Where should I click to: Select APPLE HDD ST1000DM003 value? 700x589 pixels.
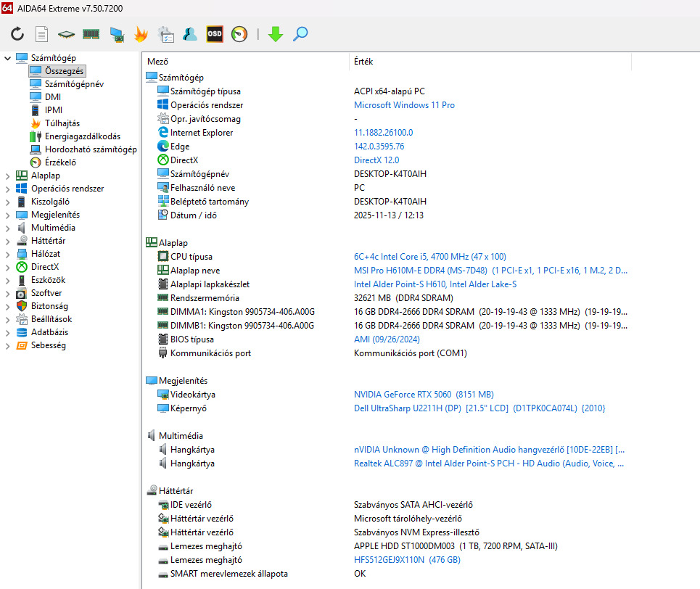(456, 546)
